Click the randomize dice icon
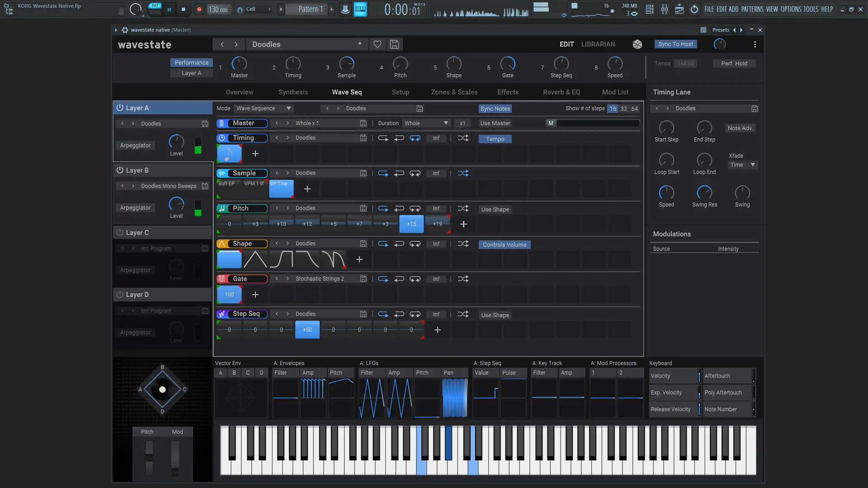The width and height of the screenshot is (868, 488). [637, 44]
